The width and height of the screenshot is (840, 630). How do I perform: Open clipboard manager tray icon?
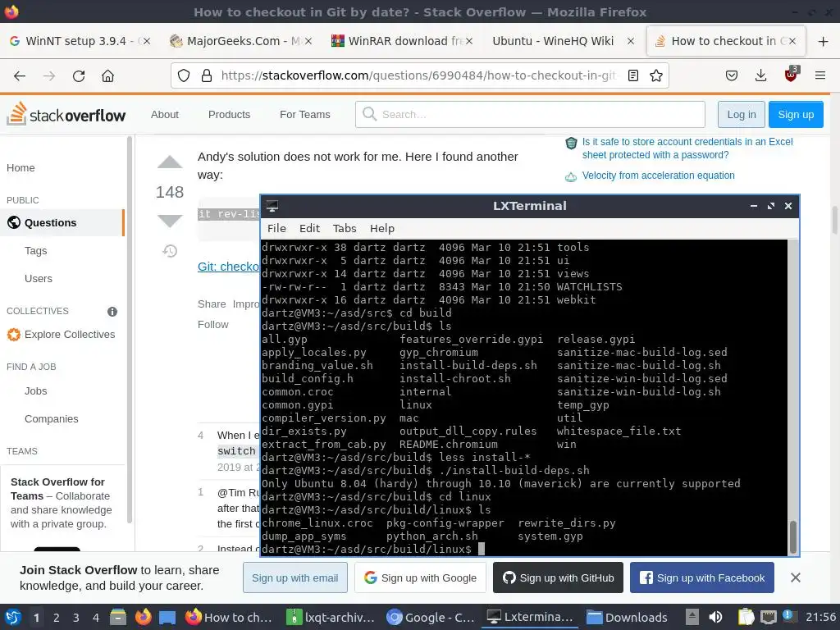click(x=746, y=617)
